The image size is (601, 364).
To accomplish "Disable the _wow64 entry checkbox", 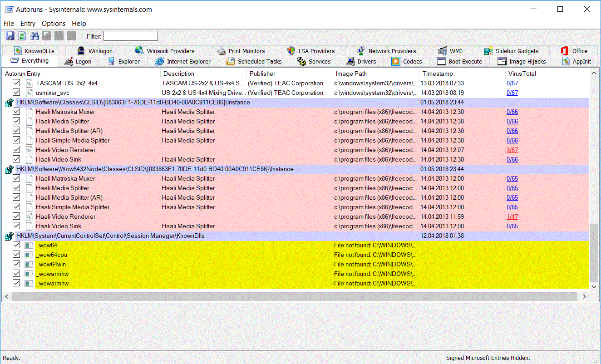I will (x=16, y=245).
